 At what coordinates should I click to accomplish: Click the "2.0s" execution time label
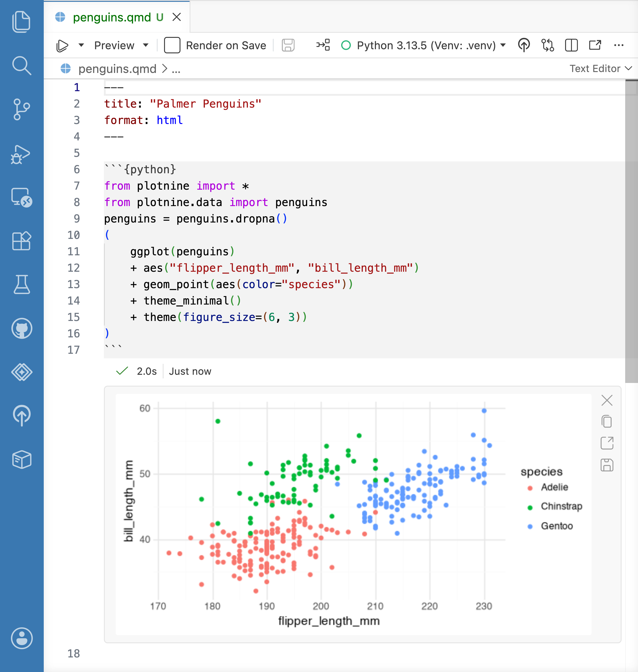(x=147, y=371)
